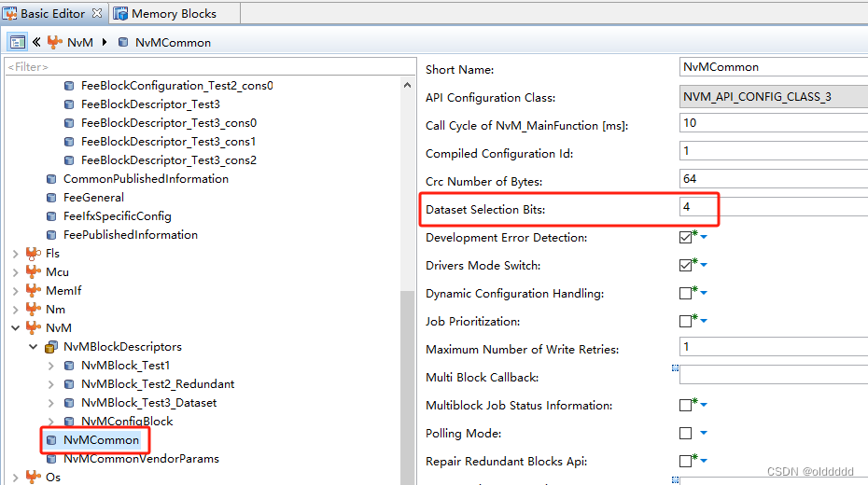Click the NvMCommon breadcrumb entry
868x485 pixels.
tap(173, 43)
